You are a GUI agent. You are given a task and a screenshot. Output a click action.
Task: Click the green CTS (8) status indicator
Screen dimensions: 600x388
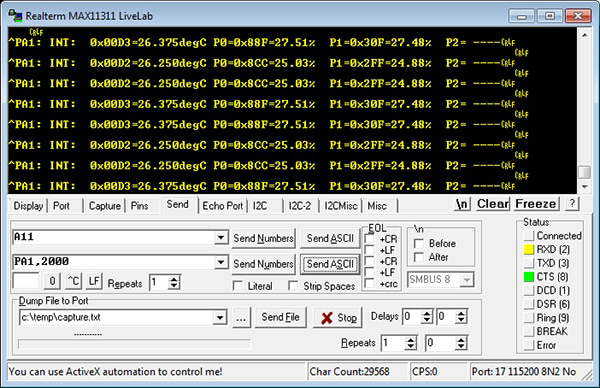pos(528,277)
